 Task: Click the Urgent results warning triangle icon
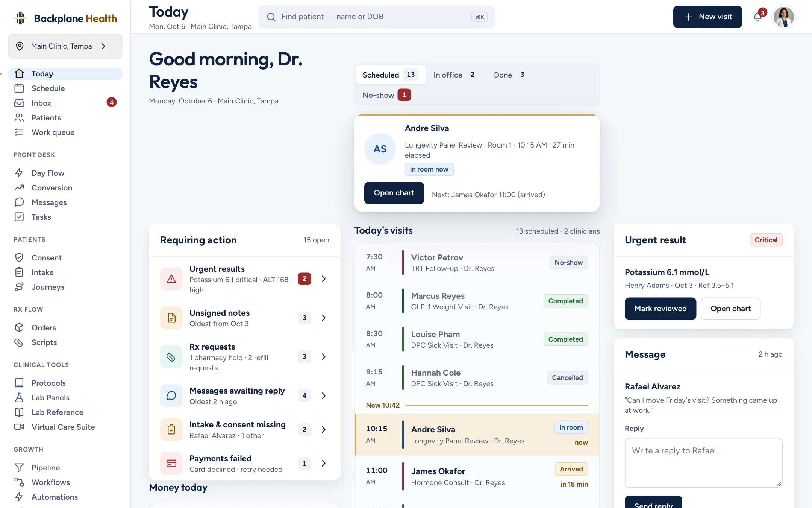click(x=171, y=279)
